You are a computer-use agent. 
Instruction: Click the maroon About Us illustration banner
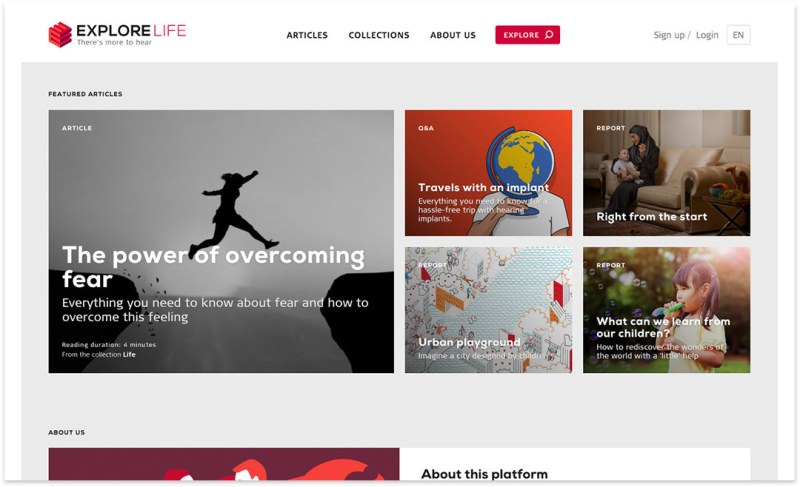(224, 464)
